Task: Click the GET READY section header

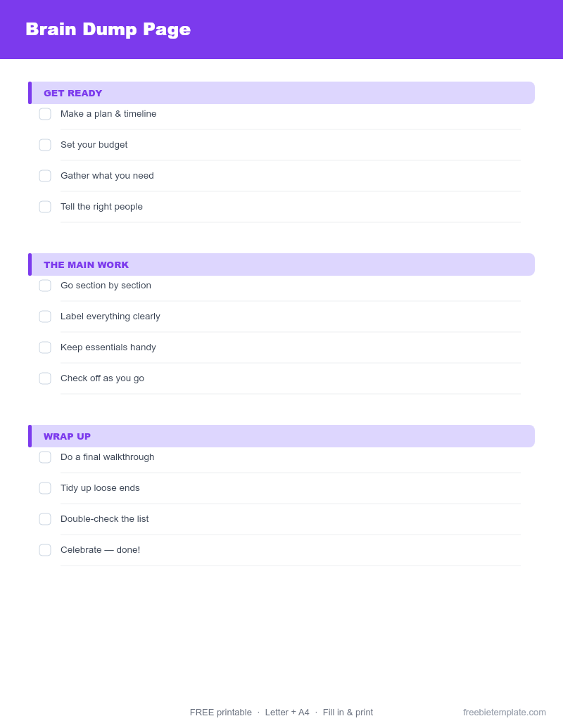Action: click(x=281, y=93)
